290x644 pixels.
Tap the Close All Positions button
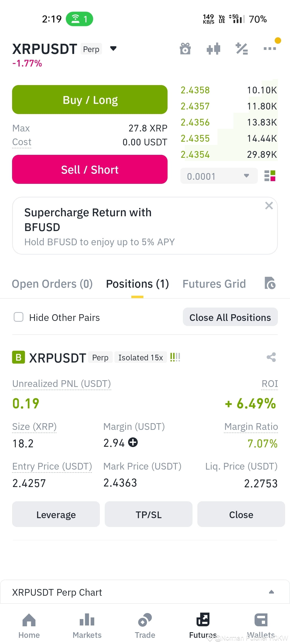click(230, 317)
